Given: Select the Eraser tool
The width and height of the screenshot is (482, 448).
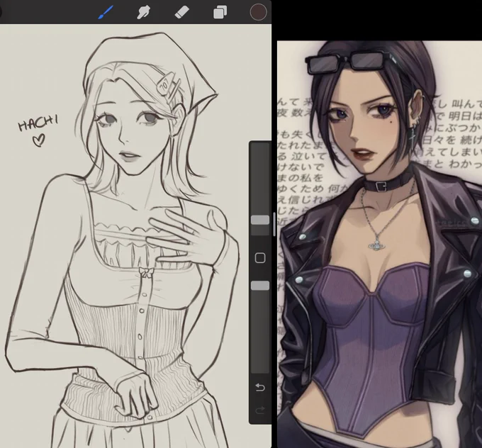Looking at the screenshot, I should coord(182,13).
